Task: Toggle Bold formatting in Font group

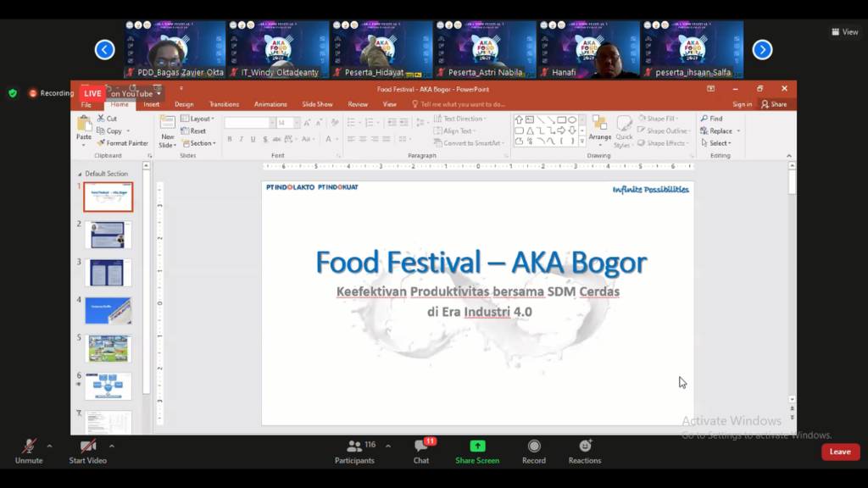Action: coord(230,139)
